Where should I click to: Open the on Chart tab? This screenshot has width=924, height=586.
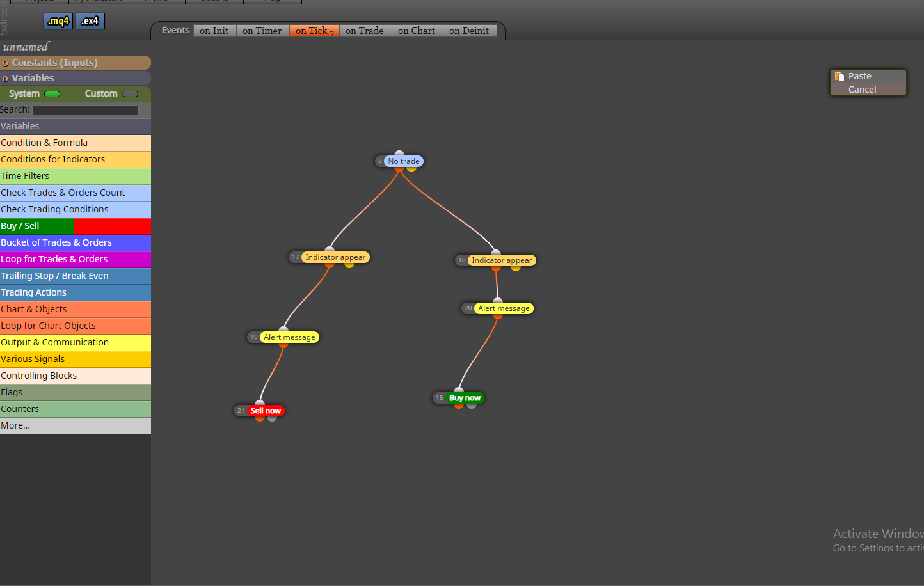click(x=417, y=31)
